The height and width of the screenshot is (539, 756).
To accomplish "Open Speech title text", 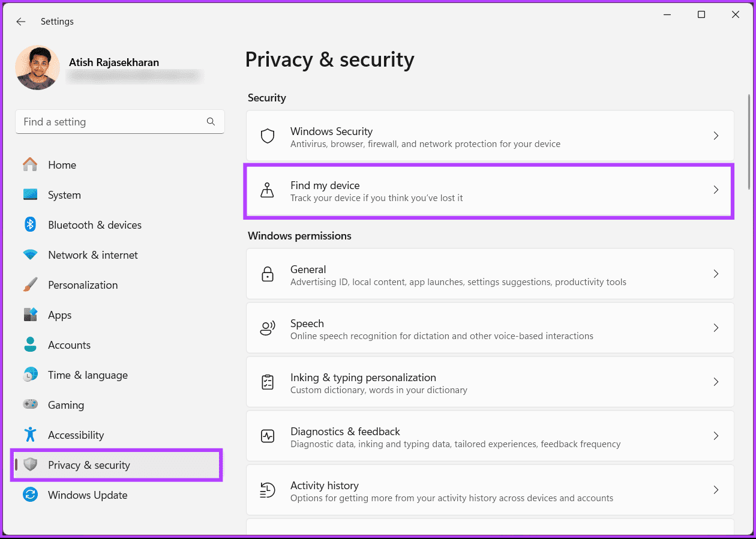I will [x=307, y=324].
